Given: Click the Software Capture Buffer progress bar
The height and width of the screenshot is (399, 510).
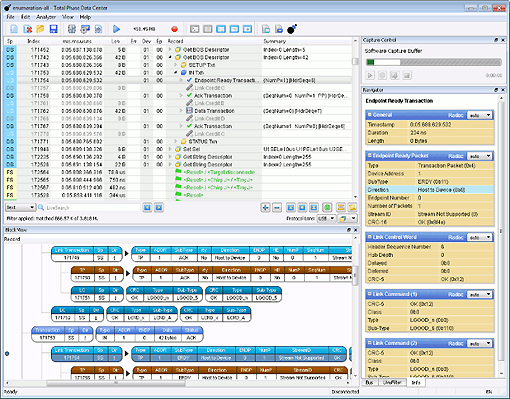Looking at the screenshot, I should [x=434, y=62].
